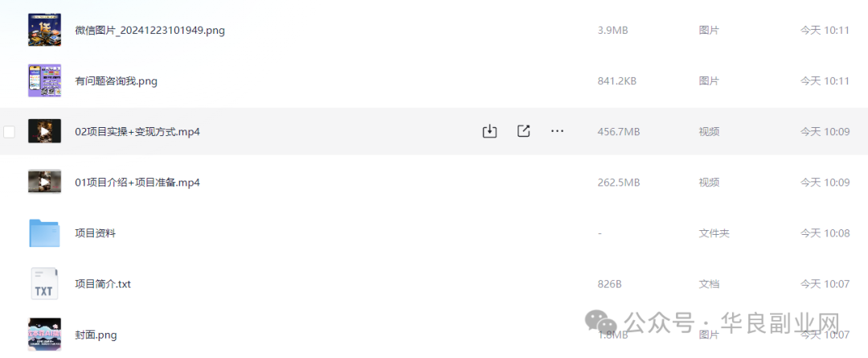Open thumbnail of 有问题咨询我.png
Image resolution: width=868 pixels, height=358 pixels.
pos(44,80)
